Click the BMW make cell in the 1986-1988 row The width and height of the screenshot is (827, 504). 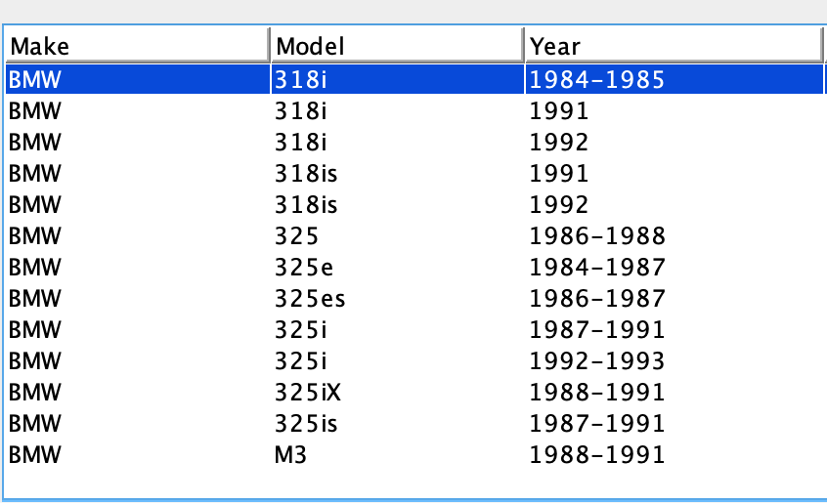[138, 235]
